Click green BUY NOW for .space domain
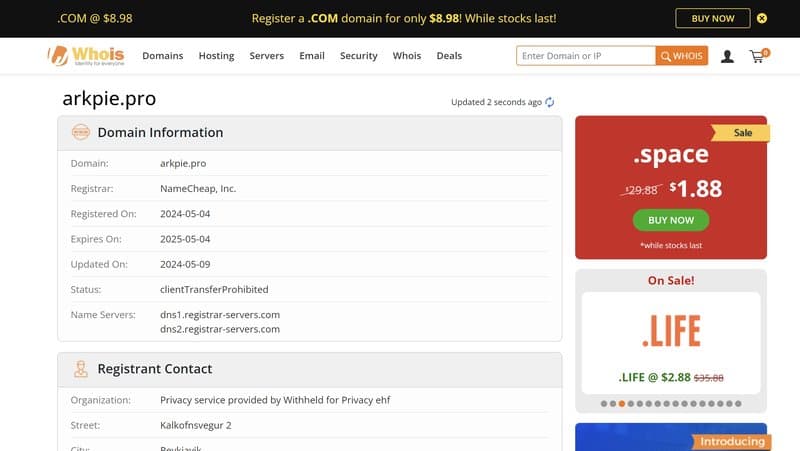The width and height of the screenshot is (800, 451). 670,220
